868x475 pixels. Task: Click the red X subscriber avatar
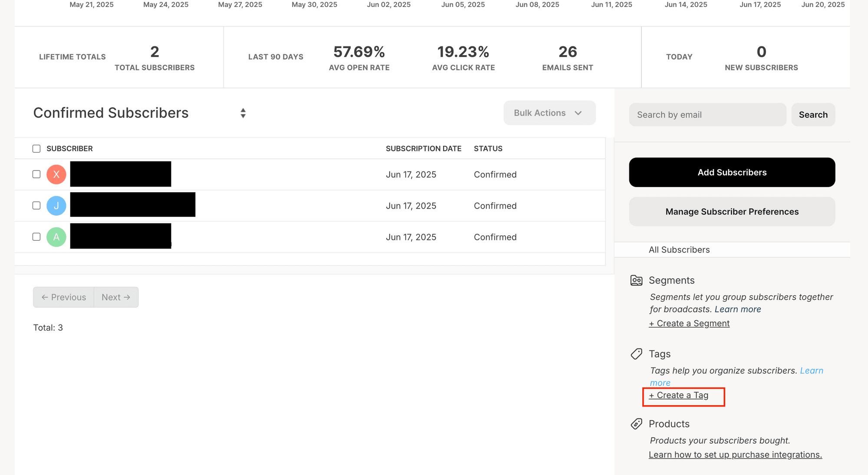click(56, 174)
